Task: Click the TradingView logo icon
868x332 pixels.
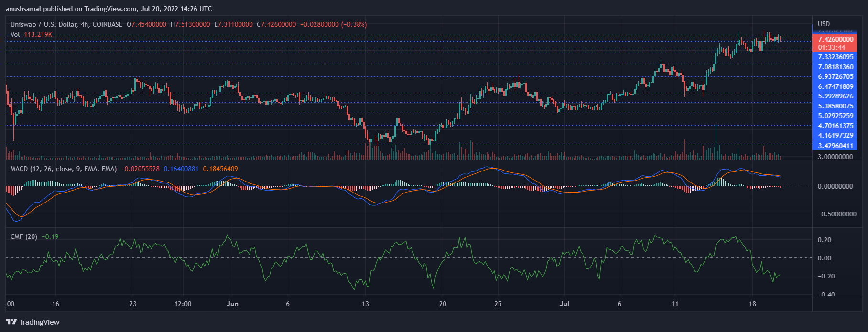Action: [11, 322]
